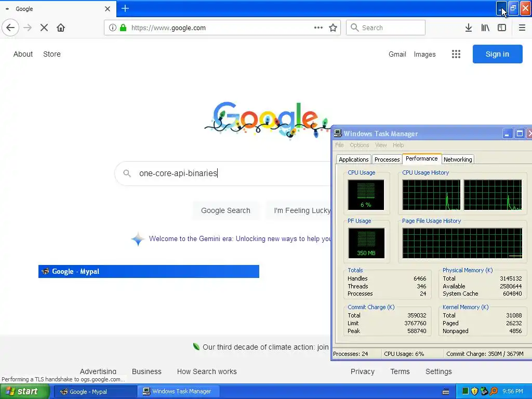532x399 pixels.
Task: Bookmark this page with the star icon
Action: [333, 28]
